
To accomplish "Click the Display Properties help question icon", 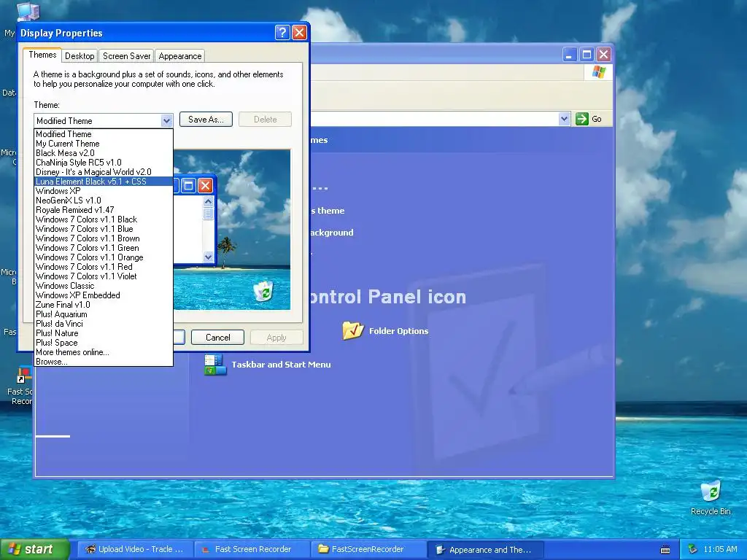I will click(282, 32).
